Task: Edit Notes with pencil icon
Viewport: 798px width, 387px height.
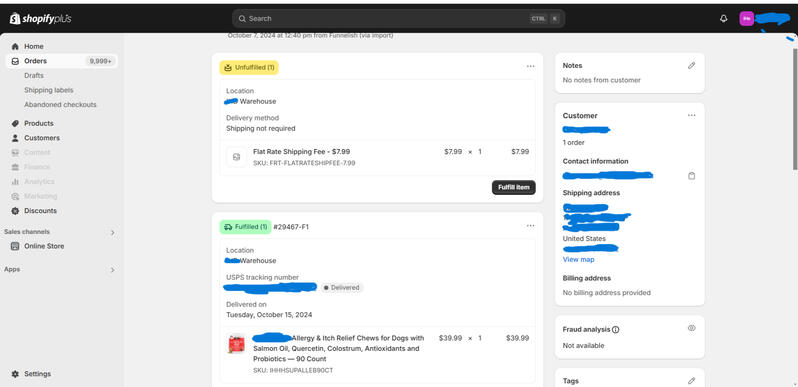Action: click(691, 66)
